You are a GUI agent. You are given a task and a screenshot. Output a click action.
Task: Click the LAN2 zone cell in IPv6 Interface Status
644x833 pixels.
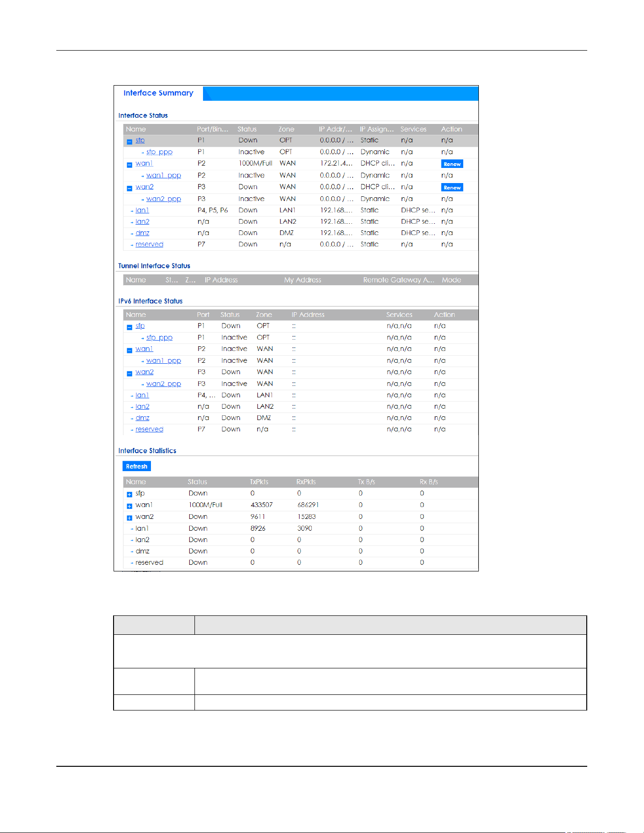pyautogui.click(x=265, y=406)
